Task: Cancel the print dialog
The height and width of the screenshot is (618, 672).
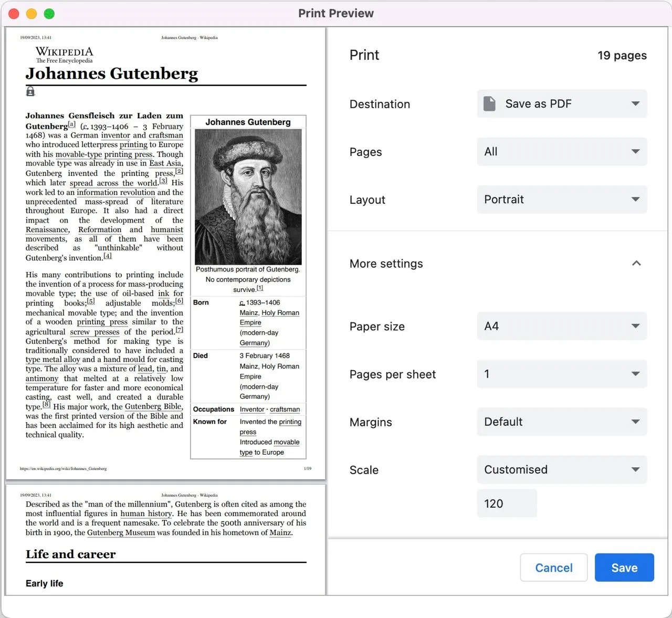Action: (553, 568)
